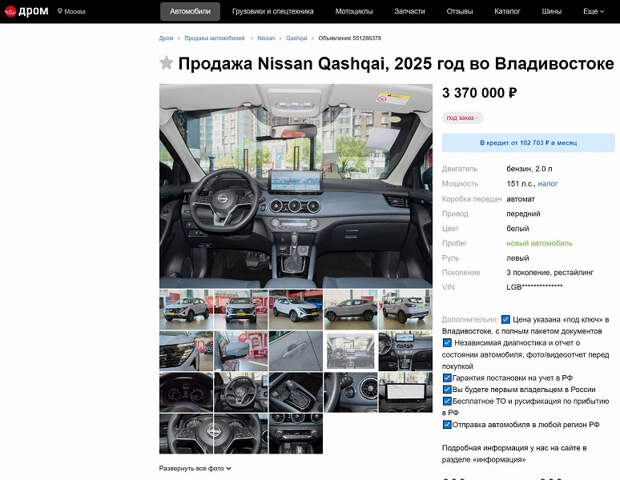
Task: Click the Qashqai breadcrumb link
Action: point(296,38)
